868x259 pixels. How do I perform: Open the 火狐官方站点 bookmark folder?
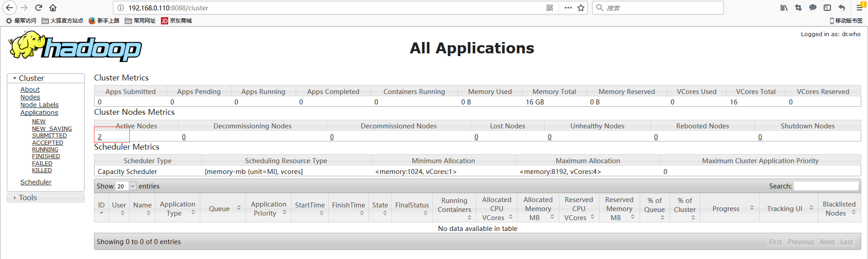tap(62, 21)
